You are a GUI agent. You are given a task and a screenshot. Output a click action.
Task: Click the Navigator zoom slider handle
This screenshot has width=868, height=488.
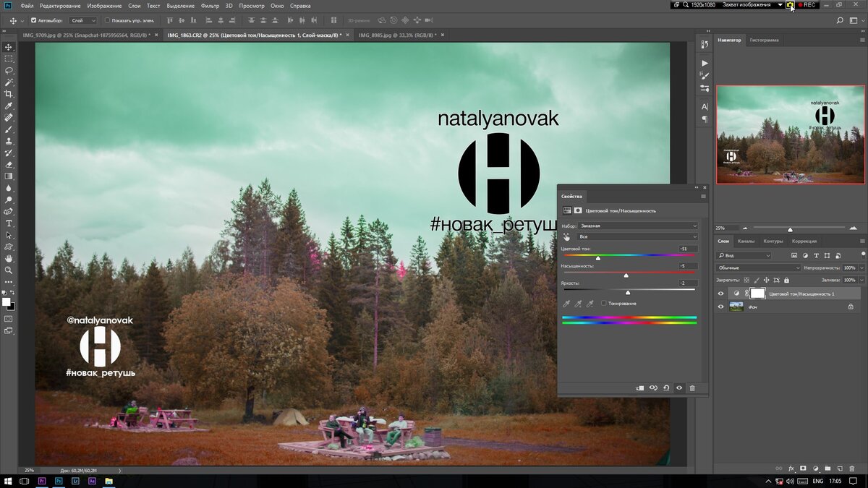tap(790, 228)
